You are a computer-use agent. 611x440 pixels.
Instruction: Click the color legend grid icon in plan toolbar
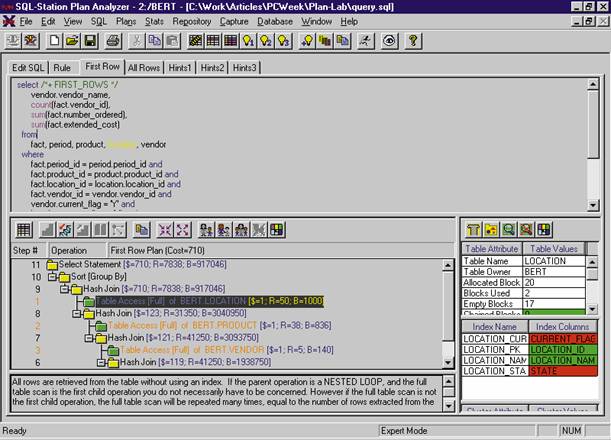277,230
